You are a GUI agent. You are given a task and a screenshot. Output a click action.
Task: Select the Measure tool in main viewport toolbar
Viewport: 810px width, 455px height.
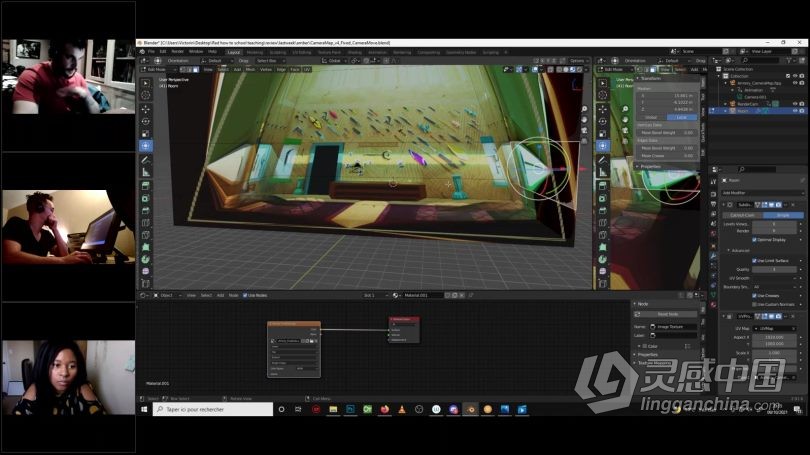[146, 172]
